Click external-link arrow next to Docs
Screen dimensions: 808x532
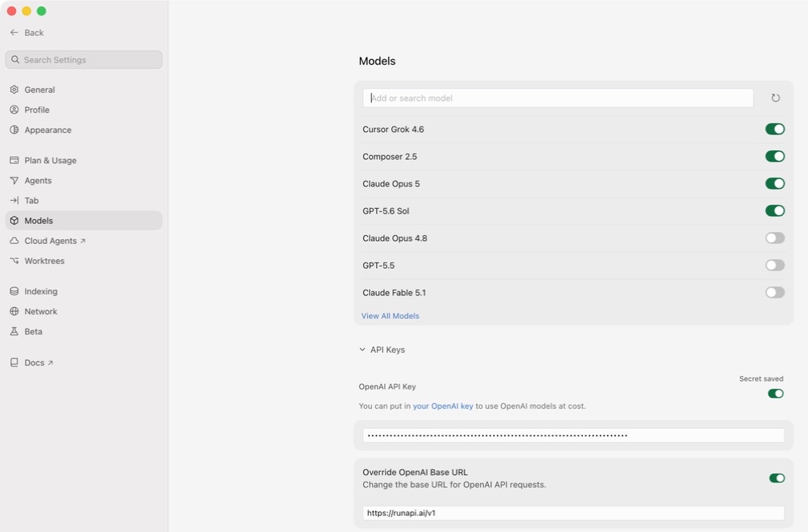pos(50,363)
